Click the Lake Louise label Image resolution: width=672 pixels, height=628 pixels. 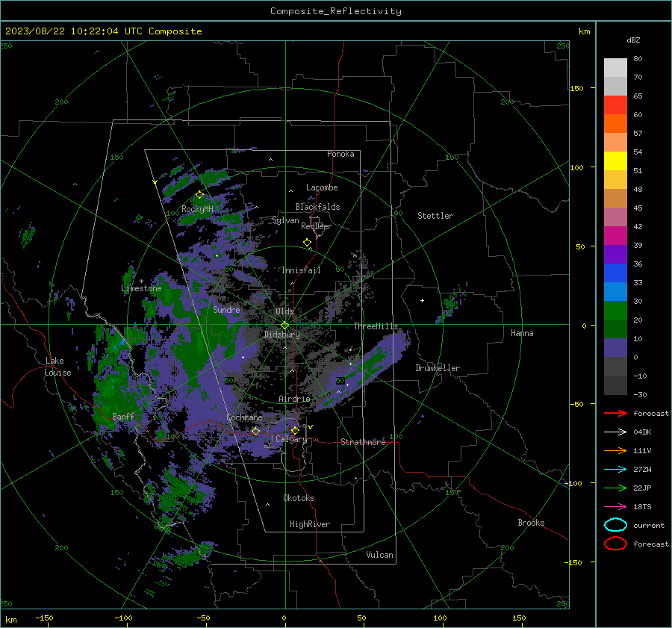(57, 367)
